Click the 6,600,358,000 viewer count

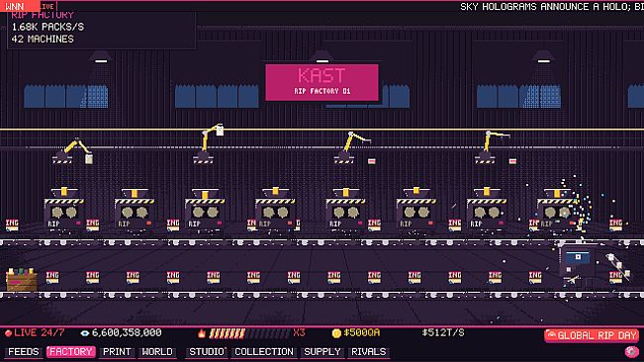[x=127, y=333]
